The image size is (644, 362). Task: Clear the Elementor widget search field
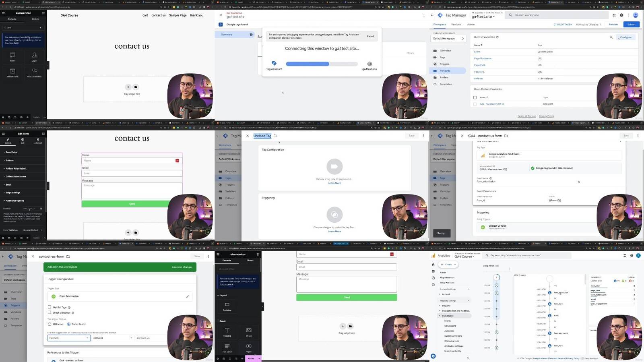[x=40, y=28]
